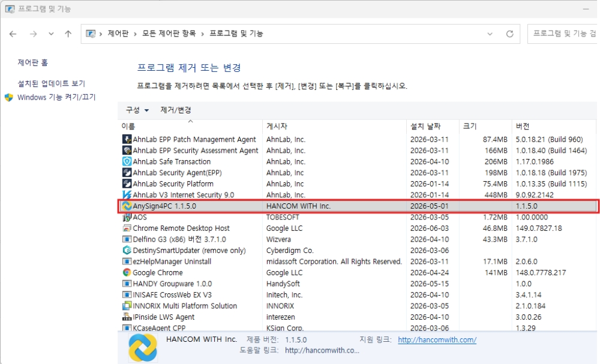
Task: Sort by the 게시자 column header
Action: point(334,126)
